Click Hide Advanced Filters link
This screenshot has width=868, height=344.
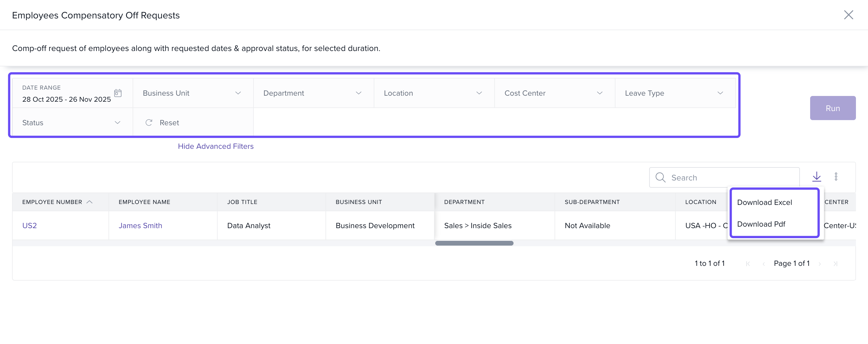point(216,146)
